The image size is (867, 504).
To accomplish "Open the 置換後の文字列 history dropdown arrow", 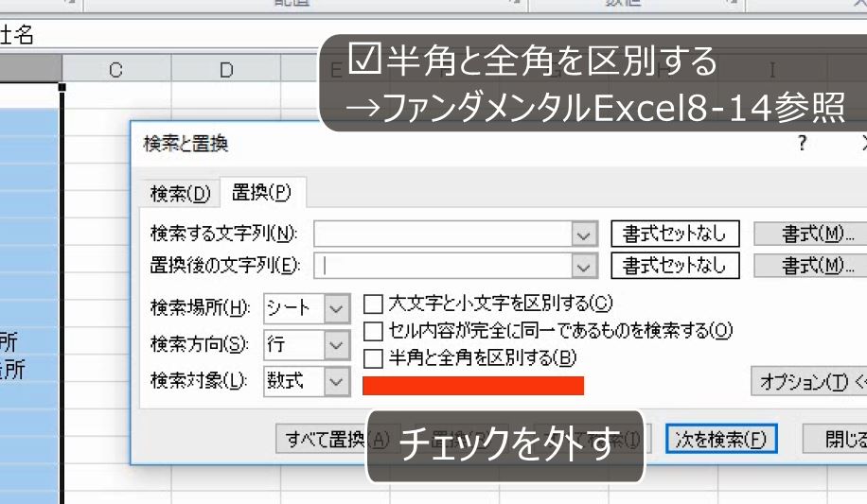I will [x=584, y=267].
